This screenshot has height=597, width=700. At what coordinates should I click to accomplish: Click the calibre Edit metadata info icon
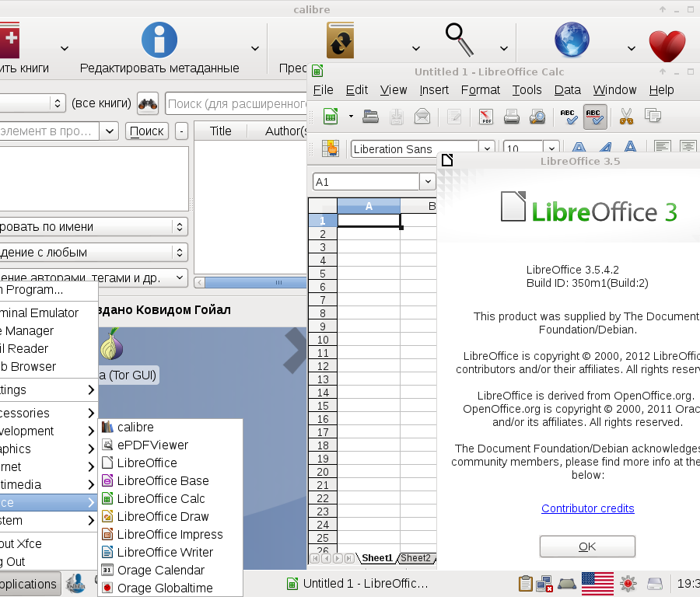click(159, 40)
